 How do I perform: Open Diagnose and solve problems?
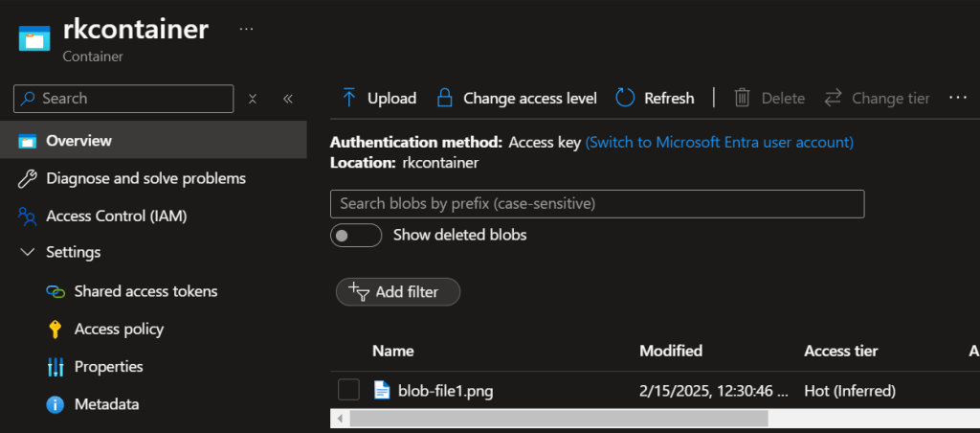[145, 178]
